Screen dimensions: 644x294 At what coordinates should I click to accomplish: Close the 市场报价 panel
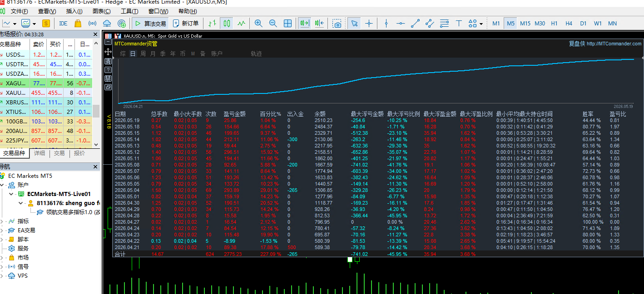(x=95, y=34)
